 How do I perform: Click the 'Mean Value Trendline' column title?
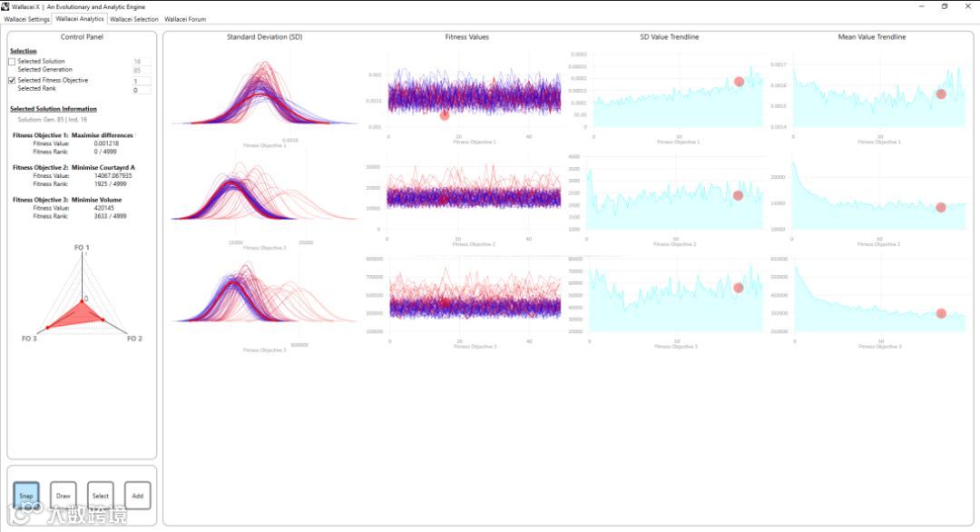pyautogui.click(x=872, y=37)
